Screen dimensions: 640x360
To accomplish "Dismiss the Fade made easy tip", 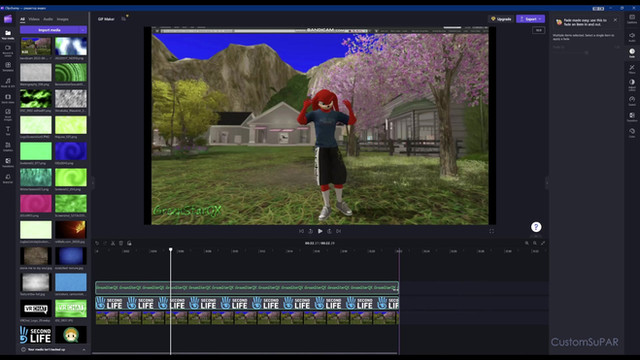I will click(x=616, y=20).
